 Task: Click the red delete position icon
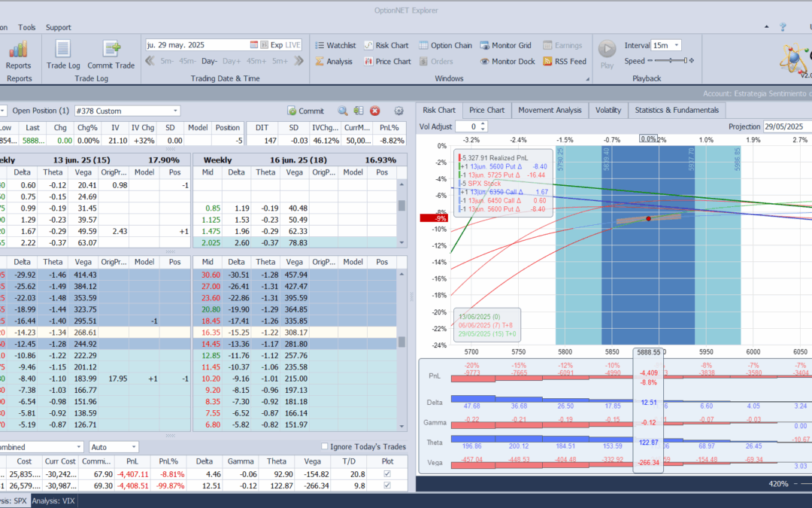[374, 111]
